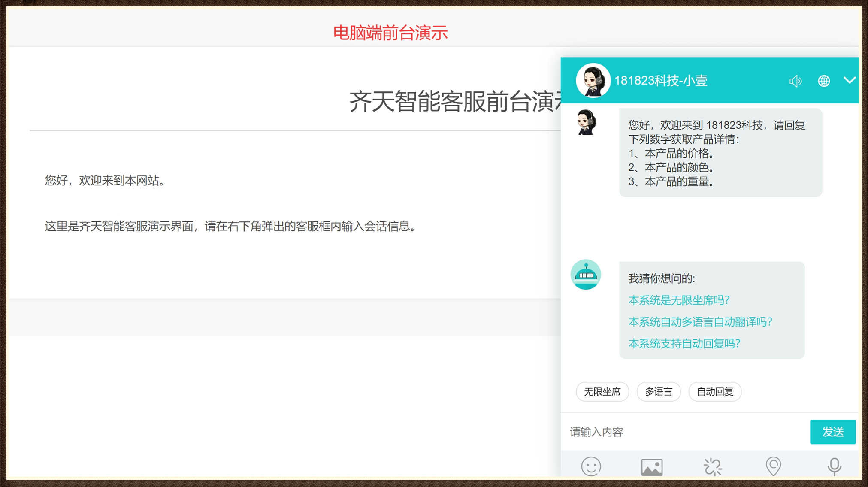This screenshot has width=868, height=487.
Task: Mute the chat sound speaker icon
Action: tap(795, 81)
